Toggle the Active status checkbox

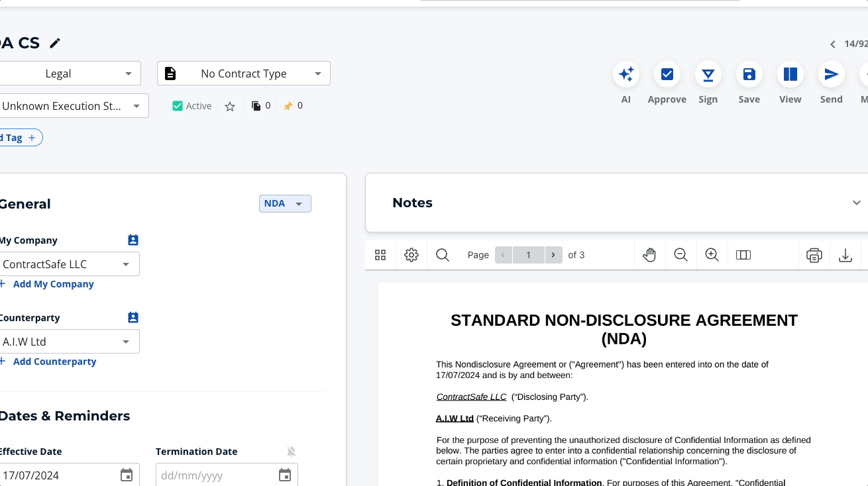[177, 105]
